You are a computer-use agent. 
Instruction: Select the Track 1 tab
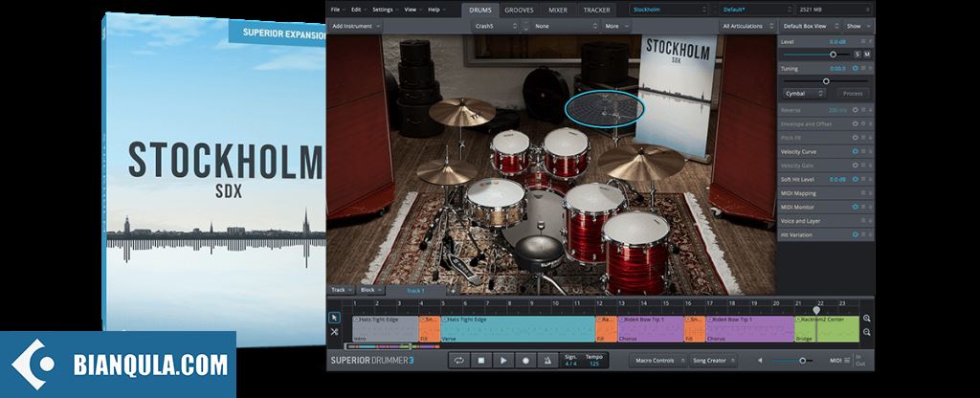pyautogui.click(x=415, y=291)
